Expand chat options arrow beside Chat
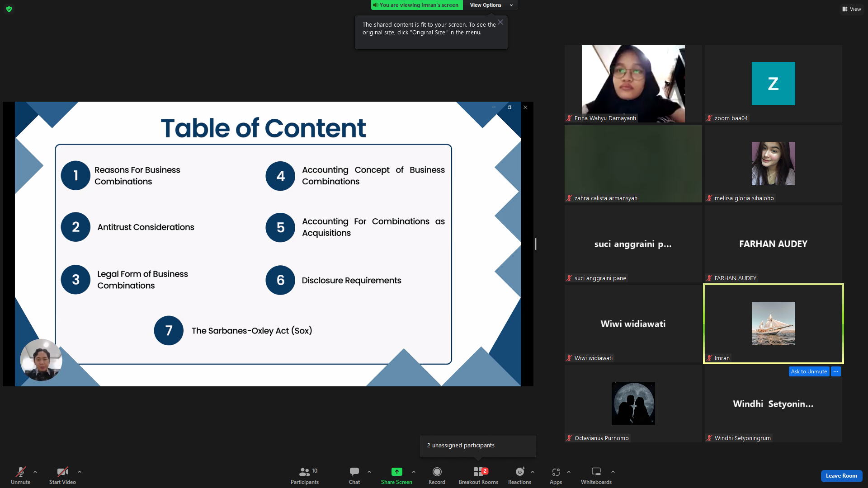The height and width of the screenshot is (488, 868). [369, 472]
